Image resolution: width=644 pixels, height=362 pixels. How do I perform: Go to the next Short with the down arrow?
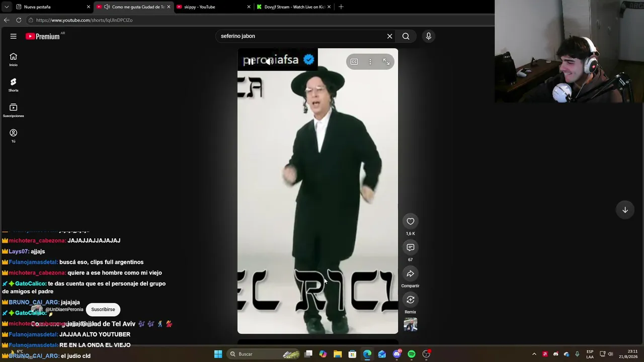[625, 210]
